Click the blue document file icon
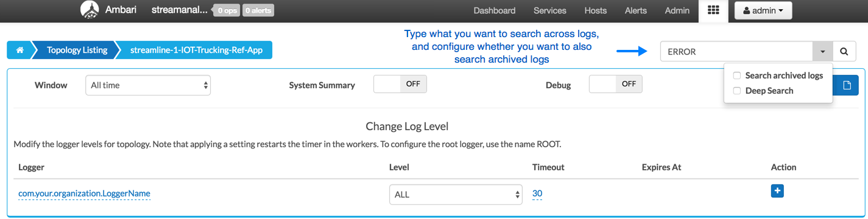 [x=846, y=85]
